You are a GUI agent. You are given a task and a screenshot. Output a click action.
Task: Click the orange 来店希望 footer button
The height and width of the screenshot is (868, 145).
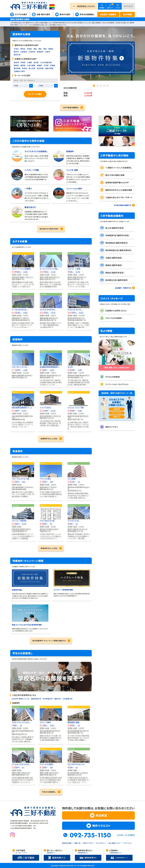[98, 815]
